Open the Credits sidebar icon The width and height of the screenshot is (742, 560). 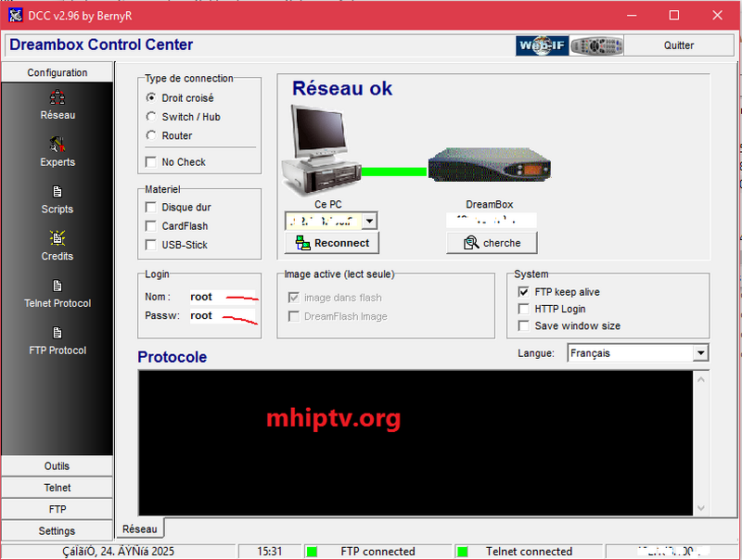pos(58,238)
